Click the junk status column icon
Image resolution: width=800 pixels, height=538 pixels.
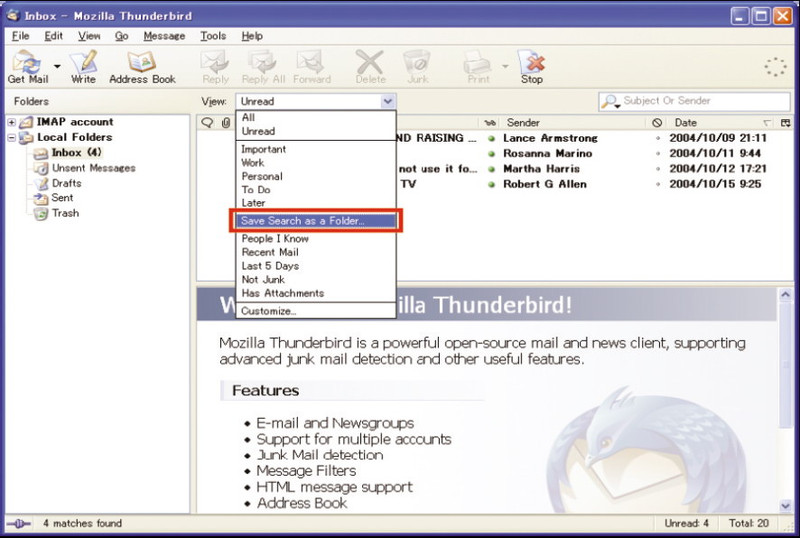pos(657,123)
